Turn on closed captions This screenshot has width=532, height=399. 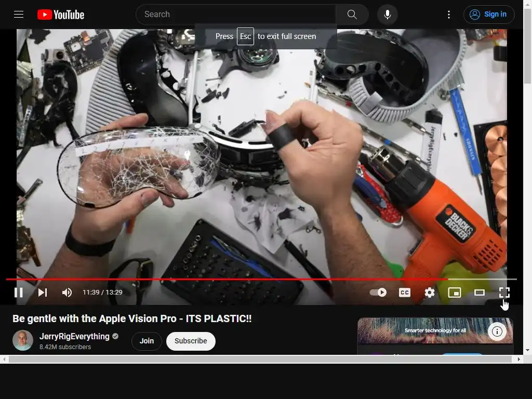point(404,292)
